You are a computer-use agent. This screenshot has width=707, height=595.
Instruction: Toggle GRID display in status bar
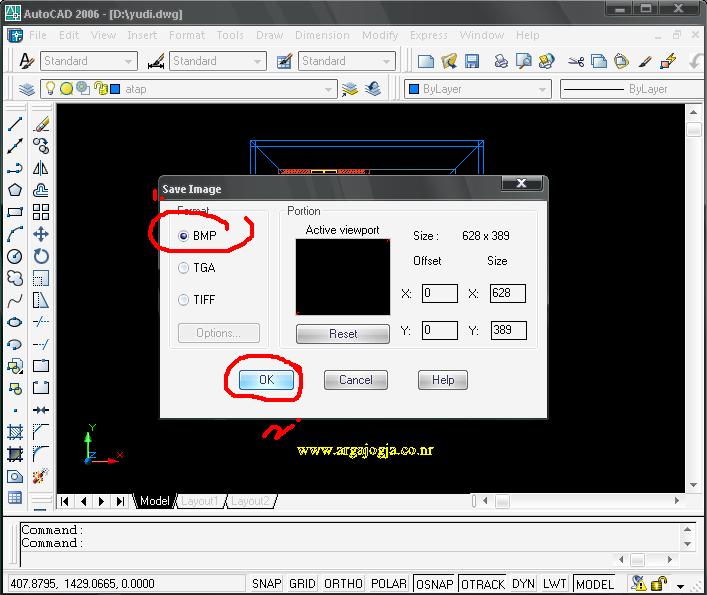point(302,584)
